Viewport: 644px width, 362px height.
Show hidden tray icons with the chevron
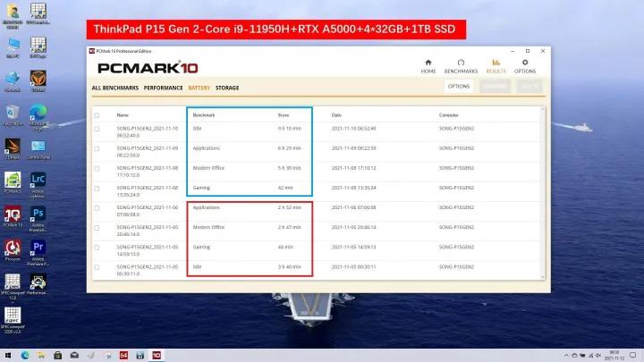coord(566,356)
